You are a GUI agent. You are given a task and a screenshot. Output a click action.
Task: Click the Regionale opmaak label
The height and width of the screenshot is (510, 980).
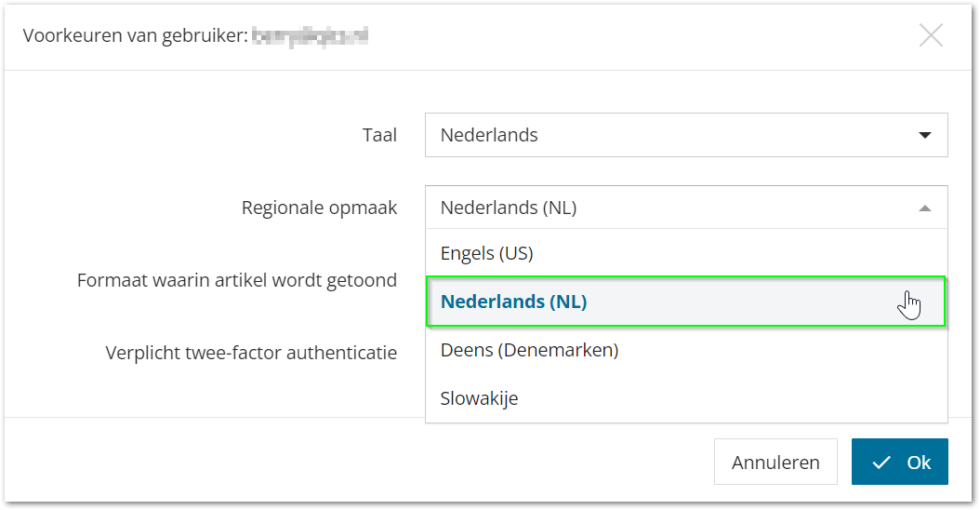point(319,208)
